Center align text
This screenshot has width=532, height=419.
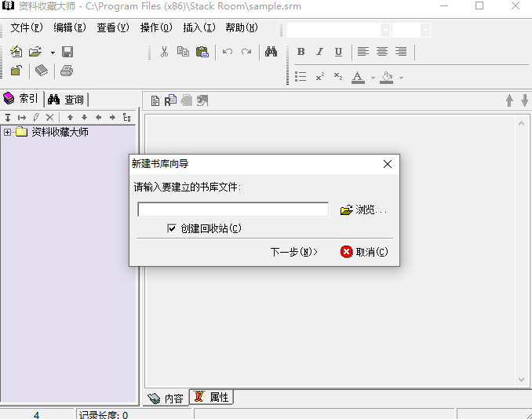[x=382, y=52]
